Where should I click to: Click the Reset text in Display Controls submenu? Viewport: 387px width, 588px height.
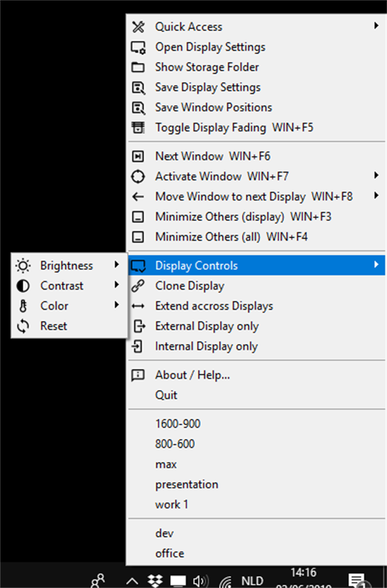point(54,326)
